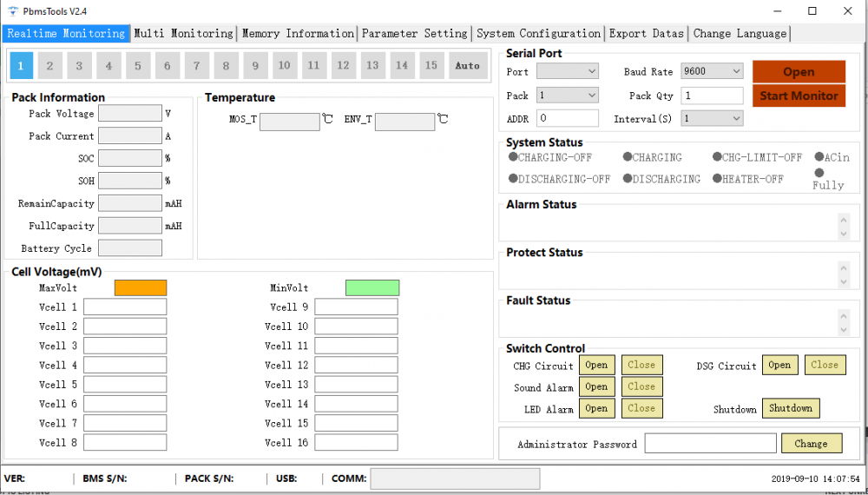The width and height of the screenshot is (868, 495).
Task: Click Fault Status scroll down arrow
Action: coord(843,330)
